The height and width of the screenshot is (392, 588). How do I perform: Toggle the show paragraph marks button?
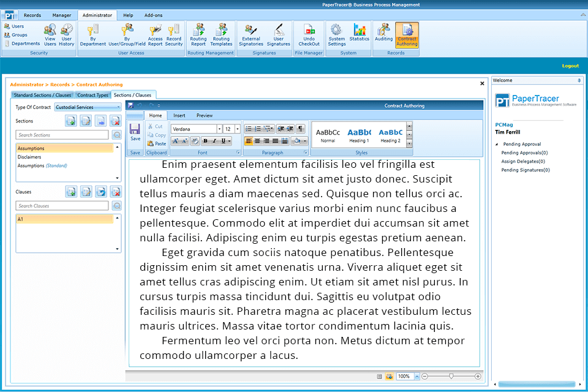[x=300, y=129]
